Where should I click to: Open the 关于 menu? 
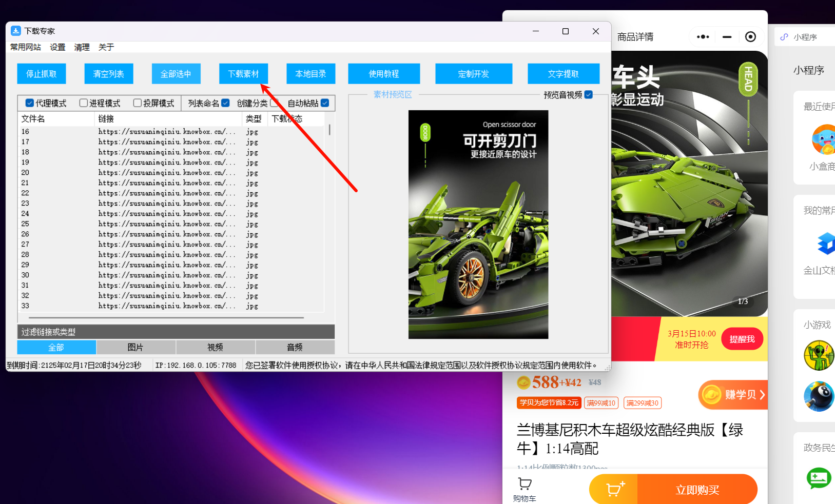point(106,47)
